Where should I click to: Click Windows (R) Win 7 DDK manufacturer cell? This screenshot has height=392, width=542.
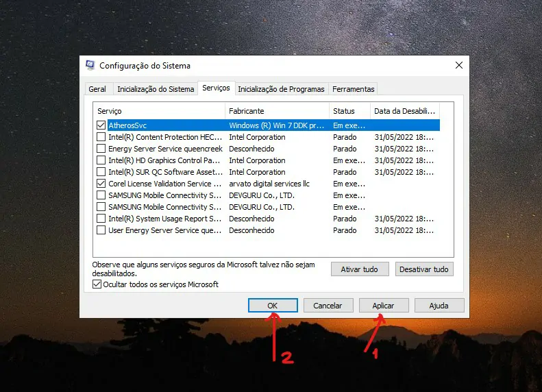[277, 125]
